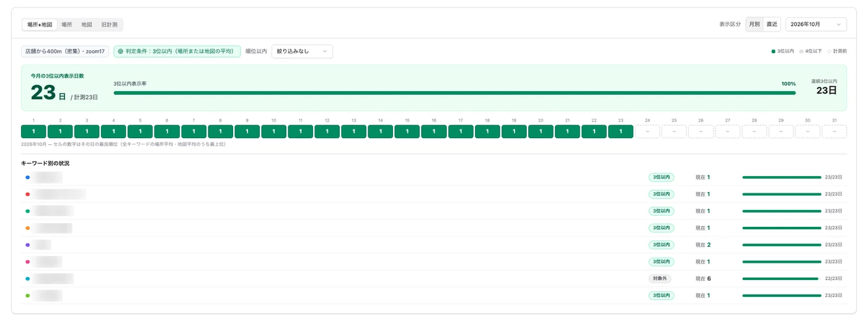Click the 100% 3位以内表示率 progress bar
Screen dimensions: 868x321
[x=454, y=93]
